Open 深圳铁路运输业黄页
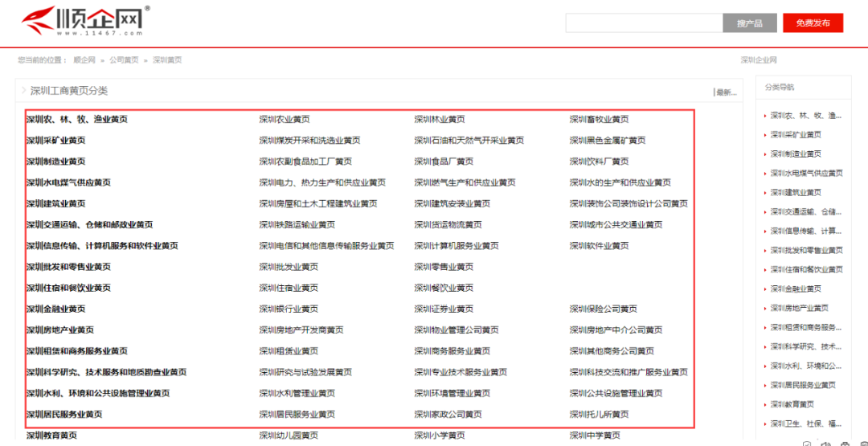The image size is (868, 446). [x=297, y=225]
